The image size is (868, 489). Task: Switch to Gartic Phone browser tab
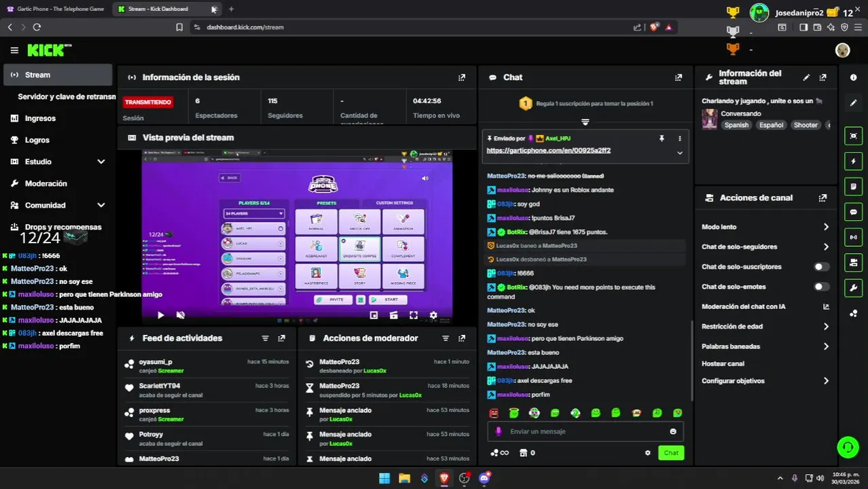(x=56, y=9)
